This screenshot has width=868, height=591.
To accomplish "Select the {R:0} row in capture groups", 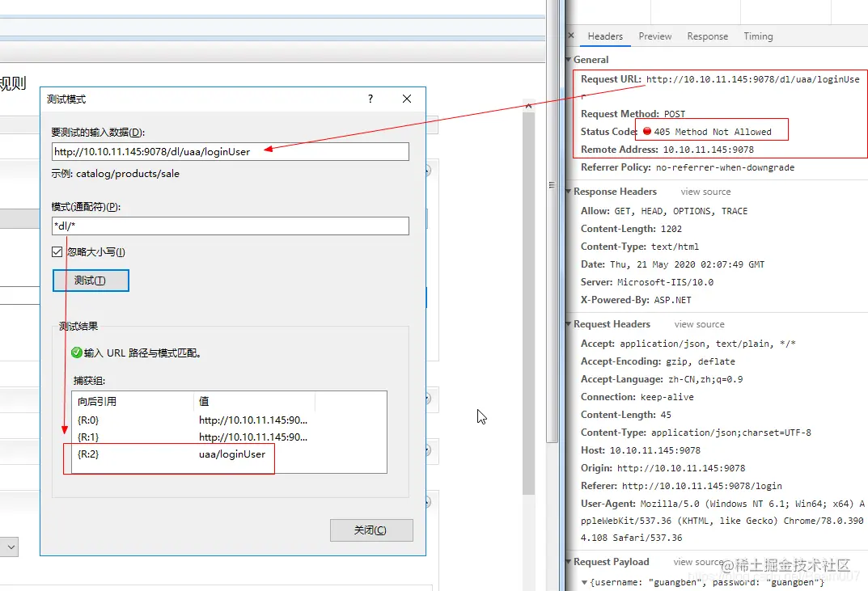I will pos(229,420).
